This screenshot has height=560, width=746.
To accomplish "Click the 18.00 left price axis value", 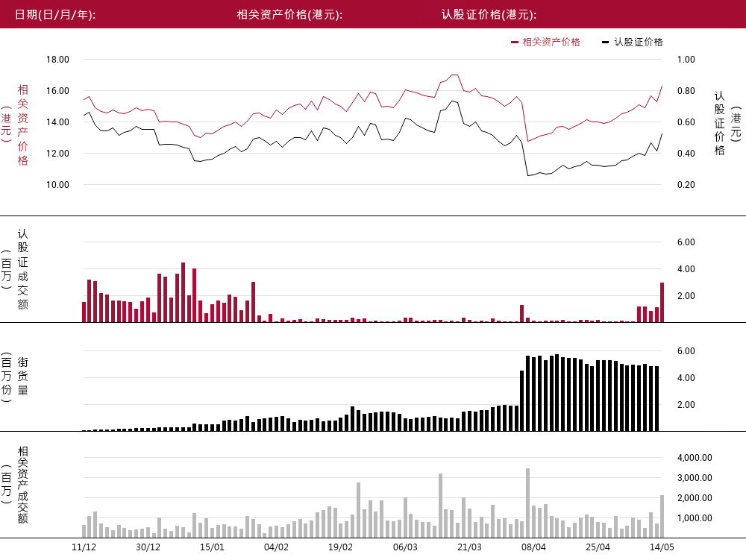I will pyautogui.click(x=57, y=60).
